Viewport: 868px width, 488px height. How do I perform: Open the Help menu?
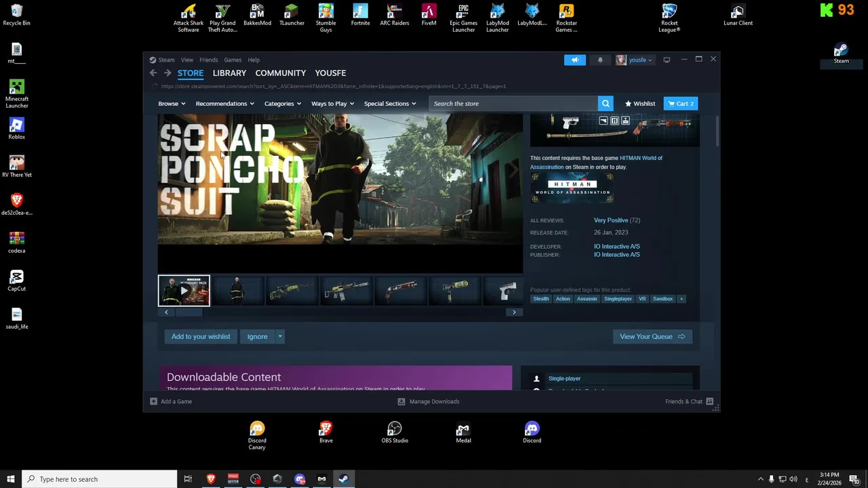254,60
